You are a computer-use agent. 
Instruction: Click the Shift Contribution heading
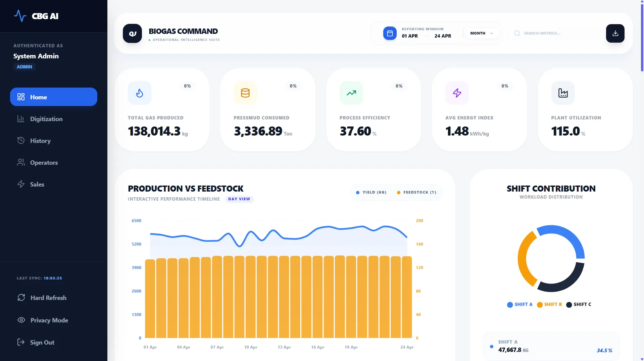(551, 189)
